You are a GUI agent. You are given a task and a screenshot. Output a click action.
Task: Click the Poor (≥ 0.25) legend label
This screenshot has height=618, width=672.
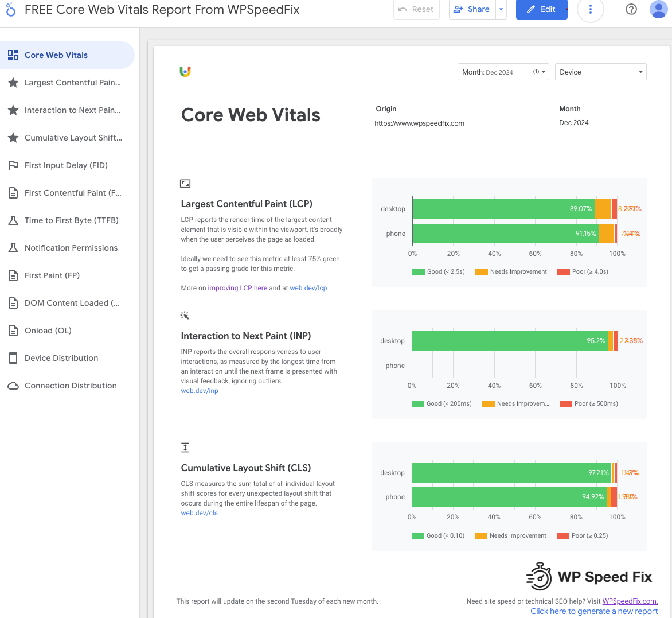click(x=589, y=535)
